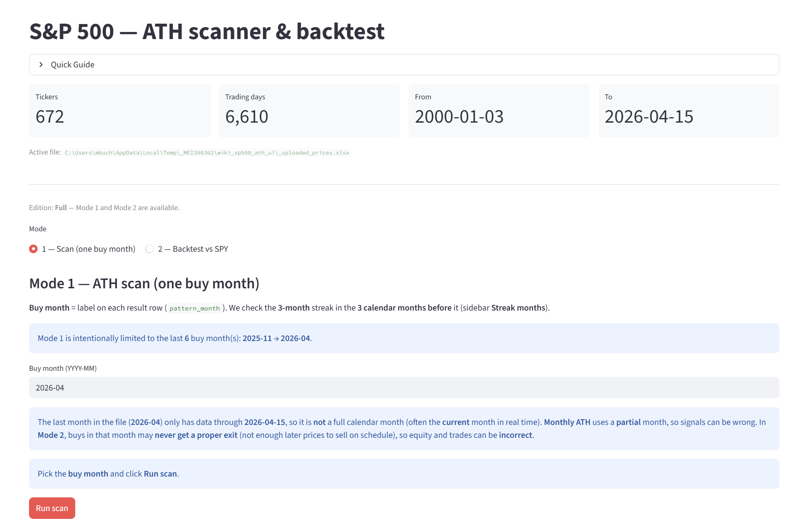Image resolution: width=812 pixels, height=530 pixels.
Task: Click the From date 2000-01-03
Action: click(459, 117)
